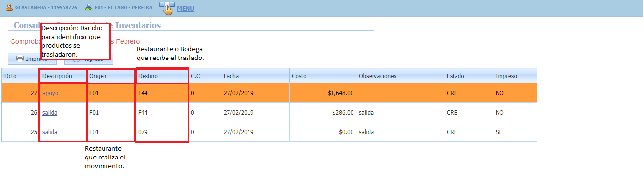Open the 'salida' description link in row 26
This screenshot has width=644, height=178.
50,112
